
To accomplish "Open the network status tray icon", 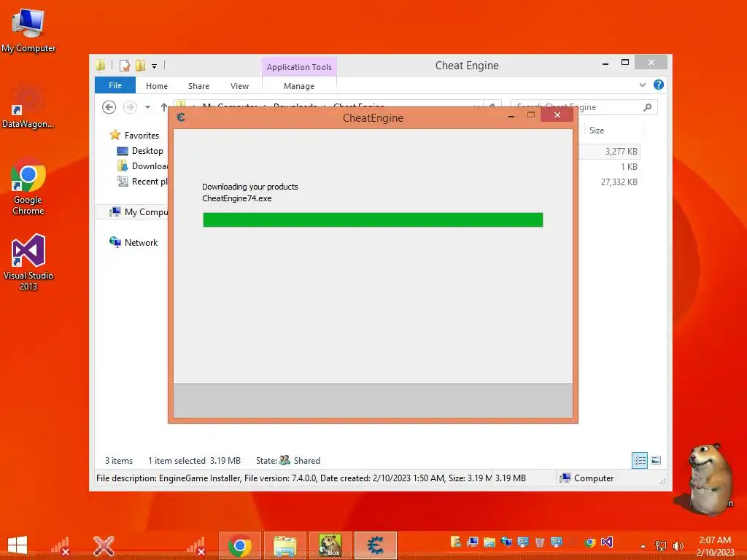I will click(x=661, y=545).
